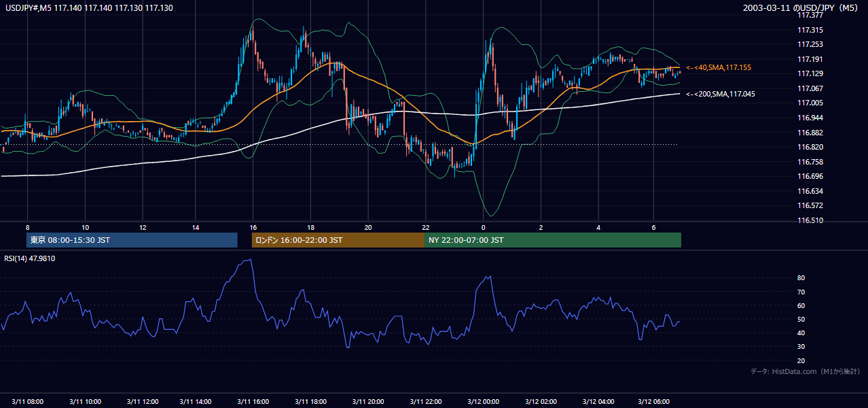Viewport: 868px width, 408px height.
Task: Click price axis label 116.758
Action: tap(810, 162)
